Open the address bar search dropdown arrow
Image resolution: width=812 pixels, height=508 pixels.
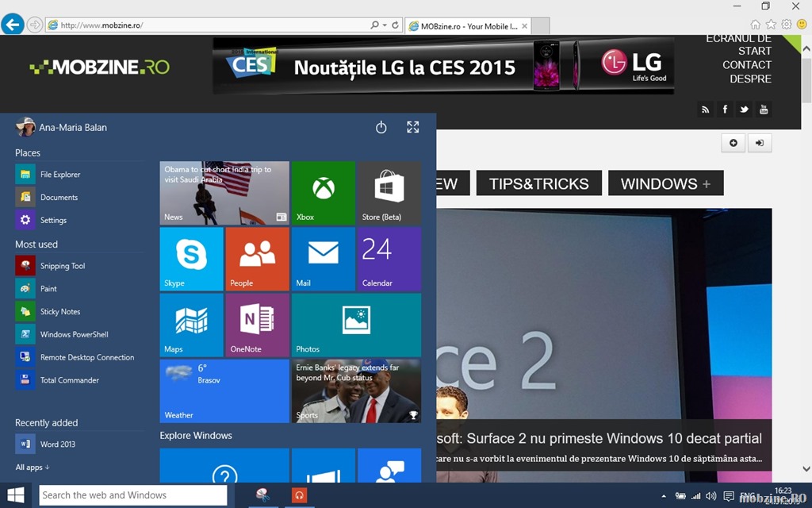point(385,25)
